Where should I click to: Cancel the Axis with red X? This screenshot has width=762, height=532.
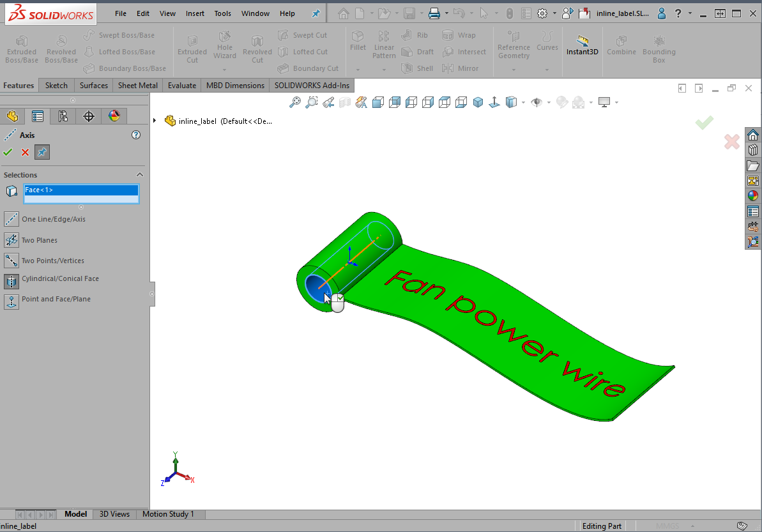point(26,152)
